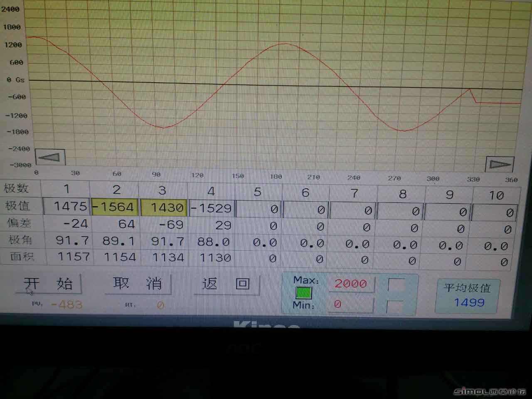Click the 取消 cancel button

pyautogui.click(x=138, y=283)
